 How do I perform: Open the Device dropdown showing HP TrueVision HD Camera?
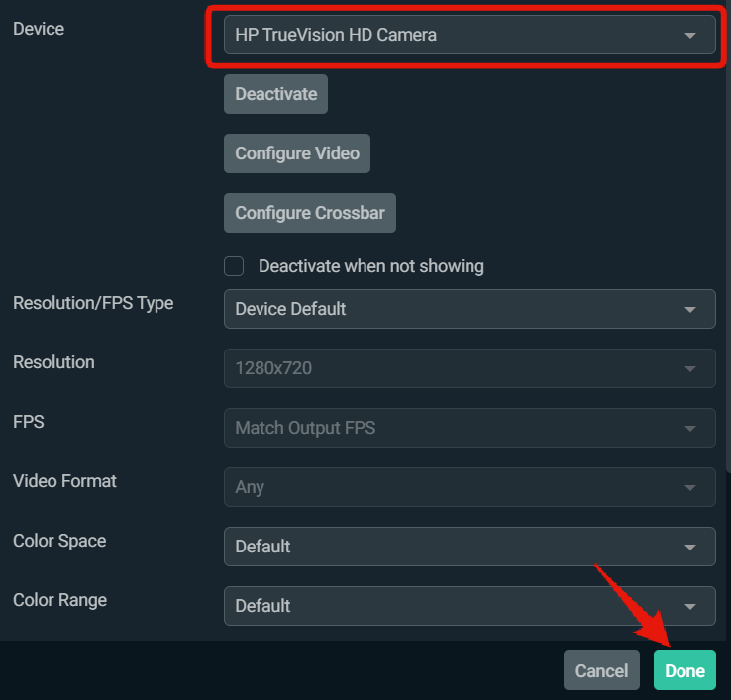pyautogui.click(x=470, y=35)
